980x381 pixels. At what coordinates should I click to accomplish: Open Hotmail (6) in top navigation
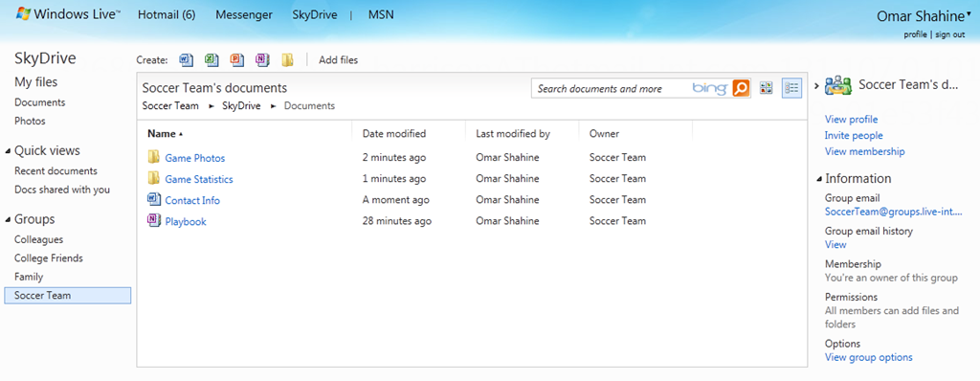click(167, 14)
